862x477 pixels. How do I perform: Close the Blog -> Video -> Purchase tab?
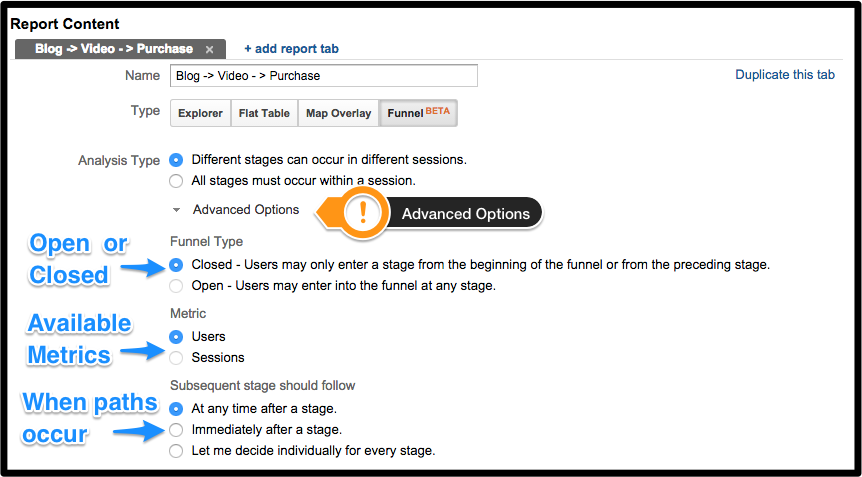coord(209,49)
